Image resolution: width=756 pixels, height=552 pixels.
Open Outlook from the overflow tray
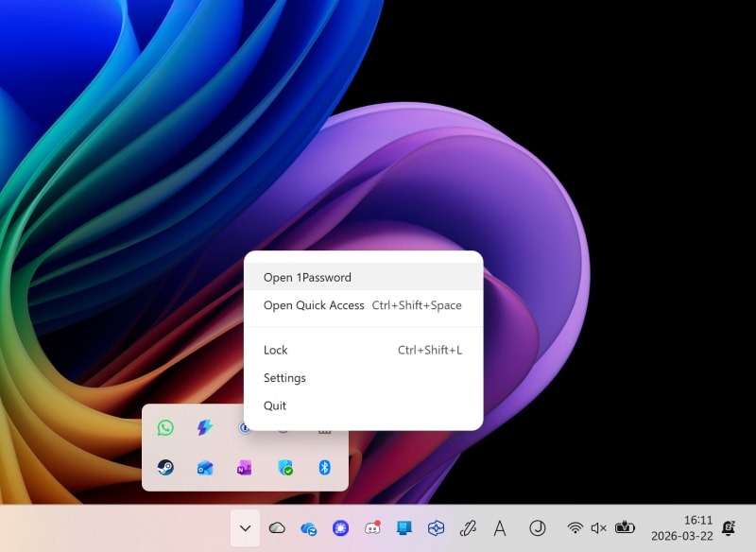point(205,468)
